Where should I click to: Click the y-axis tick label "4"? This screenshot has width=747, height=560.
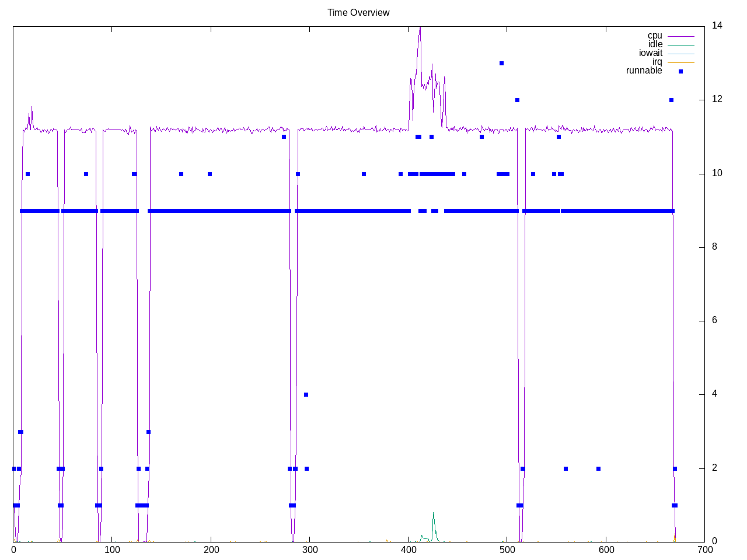[714, 394]
